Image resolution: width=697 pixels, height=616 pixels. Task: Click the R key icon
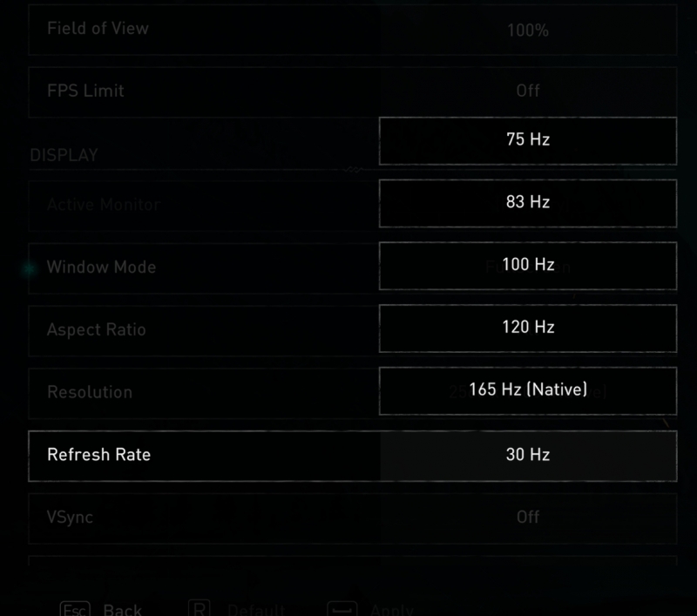point(199,609)
